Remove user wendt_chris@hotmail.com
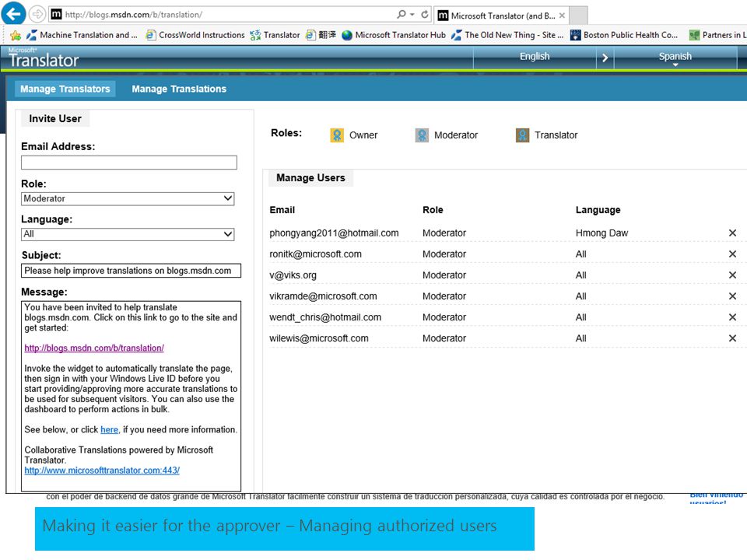This screenshot has width=747, height=560. pos(733,317)
